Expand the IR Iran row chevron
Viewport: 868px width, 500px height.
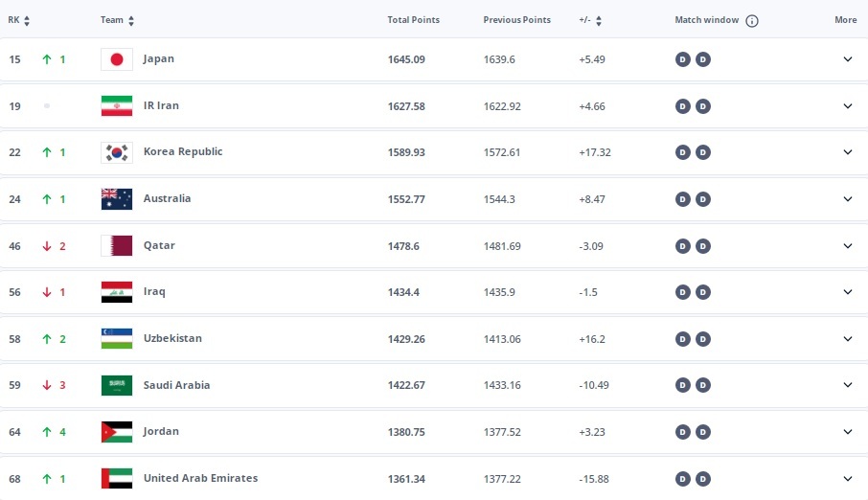[848, 105]
